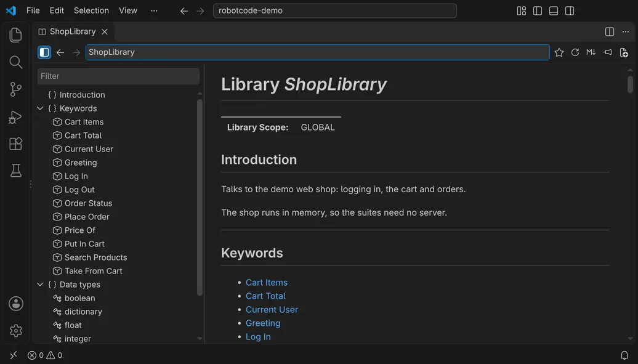The image size is (638, 364).
Task: Open the editor more actions ellipsis
Action: click(x=626, y=32)
